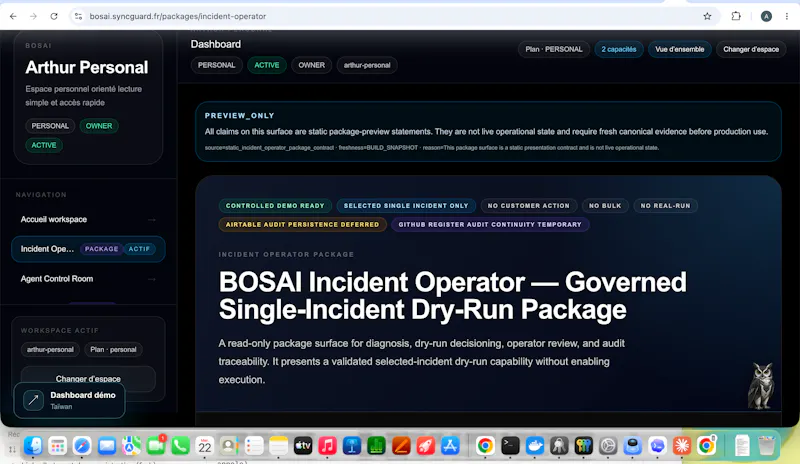The width and height of the screenshot is (800, 464).
Task: Click the Arthur Personal workspace title
Action: point(87,67)
